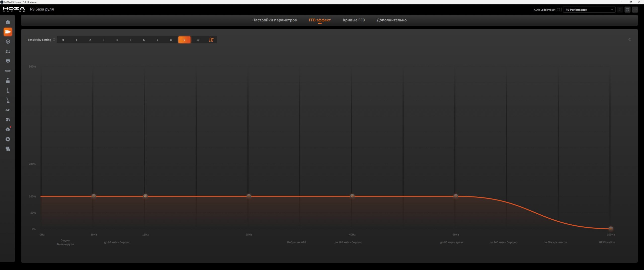Open the steering wheel settings icon
Image resolution: width=644 pixels, height=270 pixels.
pyautogui.click(x=8, y=42)
